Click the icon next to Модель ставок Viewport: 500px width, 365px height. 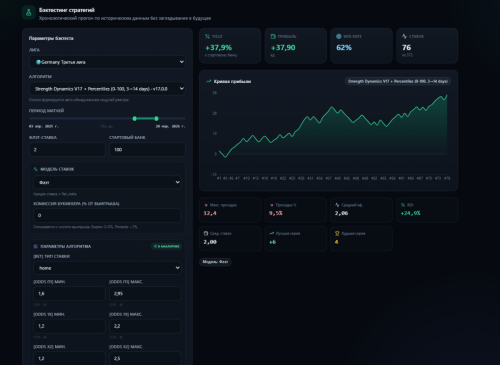[x=36, y=169]
